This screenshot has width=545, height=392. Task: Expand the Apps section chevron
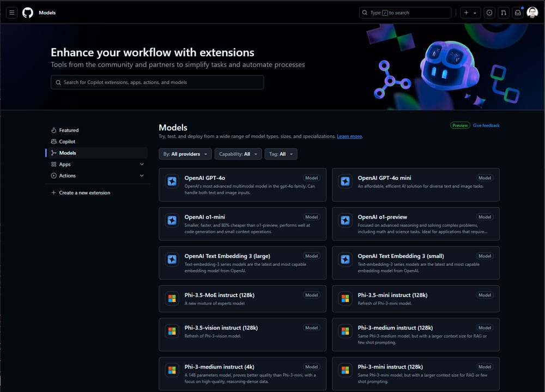[x=142, y=164]
